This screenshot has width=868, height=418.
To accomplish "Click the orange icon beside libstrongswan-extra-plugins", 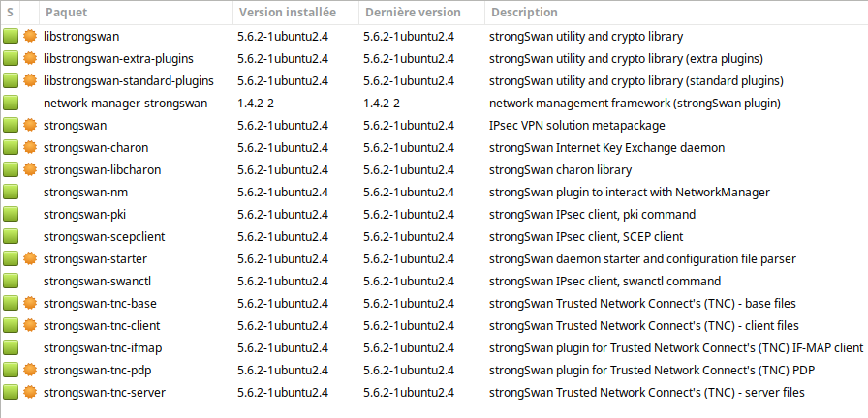I will pos(30,59).
